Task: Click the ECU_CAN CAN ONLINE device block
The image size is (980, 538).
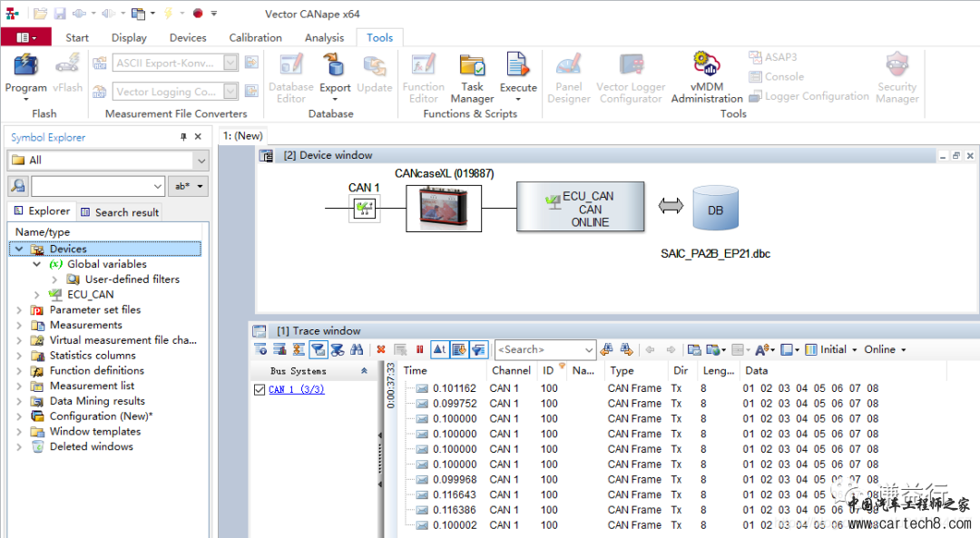Action: (581, 208)
